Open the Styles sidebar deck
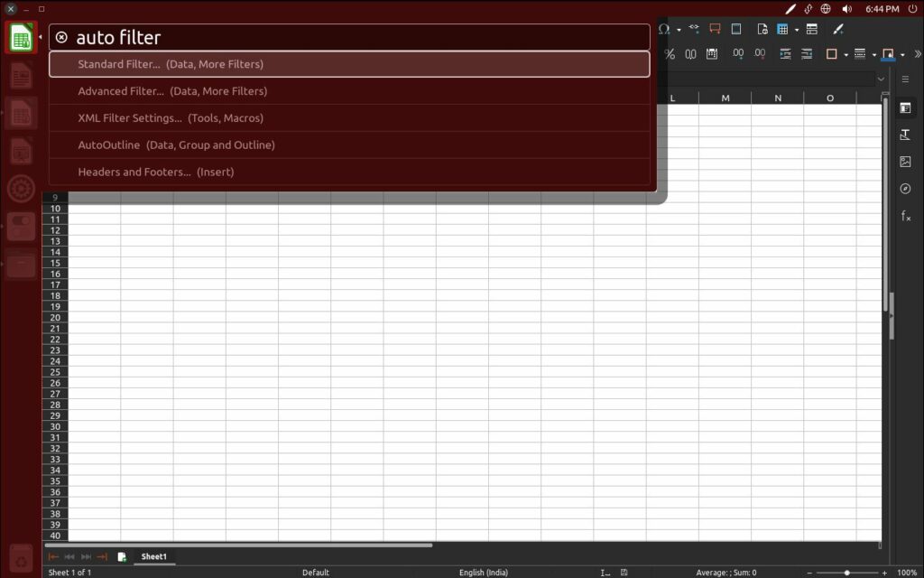924x578 pixels. [906, 135]
